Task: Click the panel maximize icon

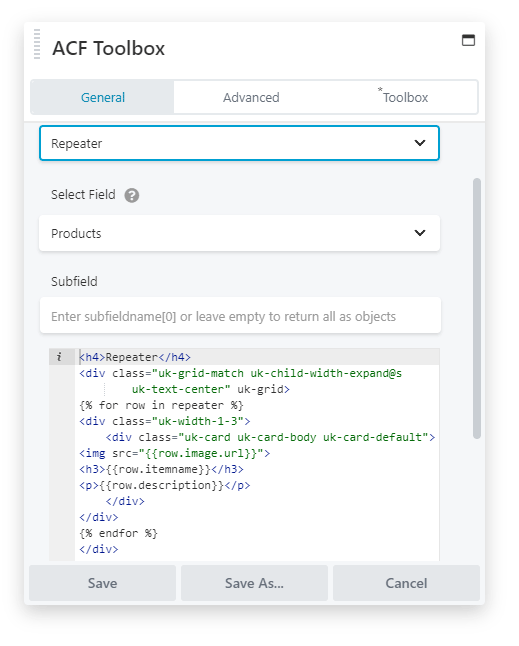Action: [468, 40]
